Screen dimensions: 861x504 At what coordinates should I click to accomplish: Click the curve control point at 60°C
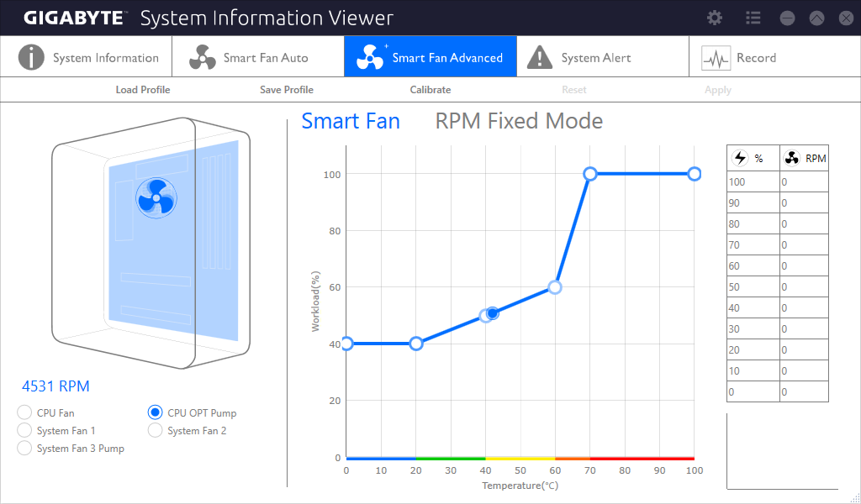555,287
